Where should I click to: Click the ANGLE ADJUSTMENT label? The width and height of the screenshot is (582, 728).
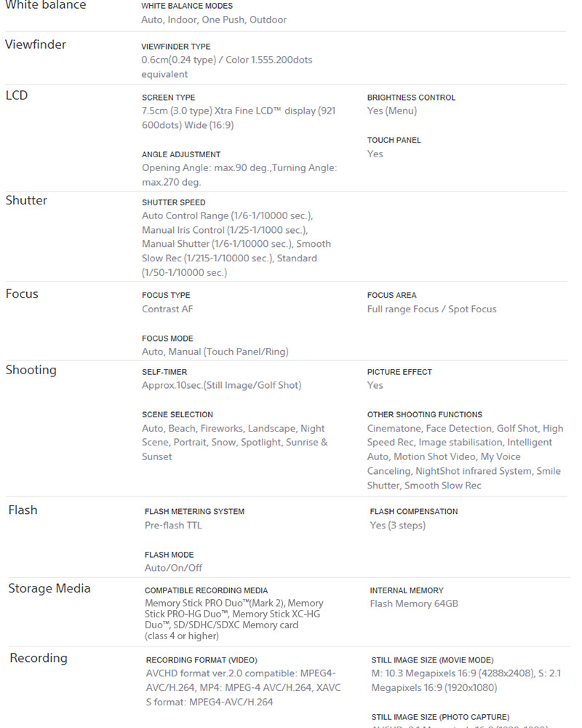tap(181, 154)
